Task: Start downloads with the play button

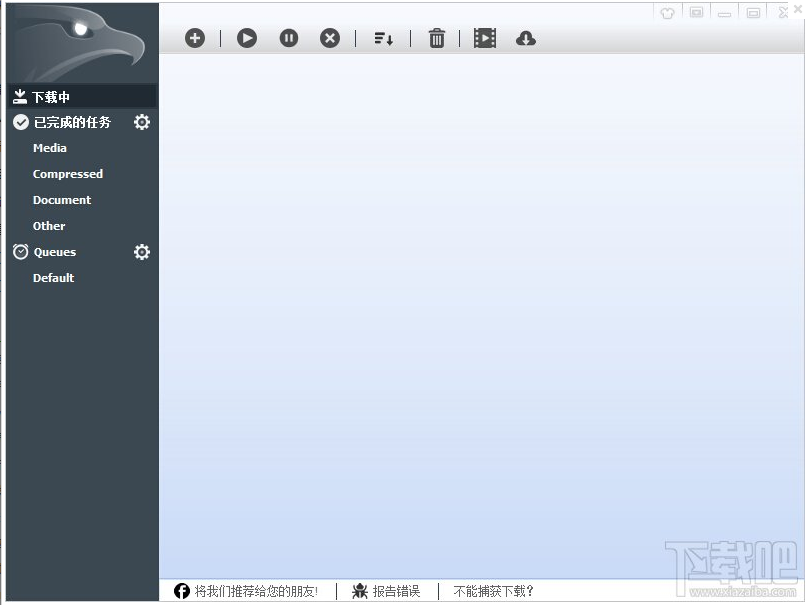Action: click(x=247, y=38)
